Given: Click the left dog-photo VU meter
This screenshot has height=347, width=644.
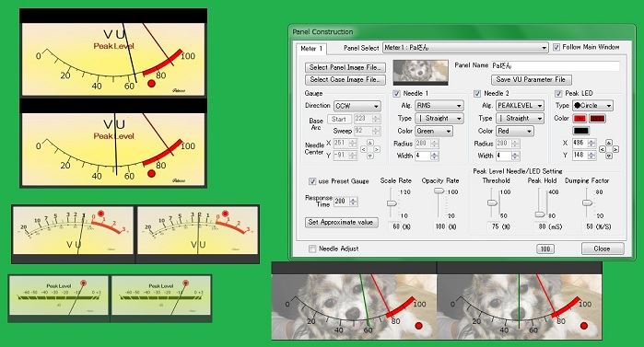Looking at the screenshot, I should click(x=354, y=301).
